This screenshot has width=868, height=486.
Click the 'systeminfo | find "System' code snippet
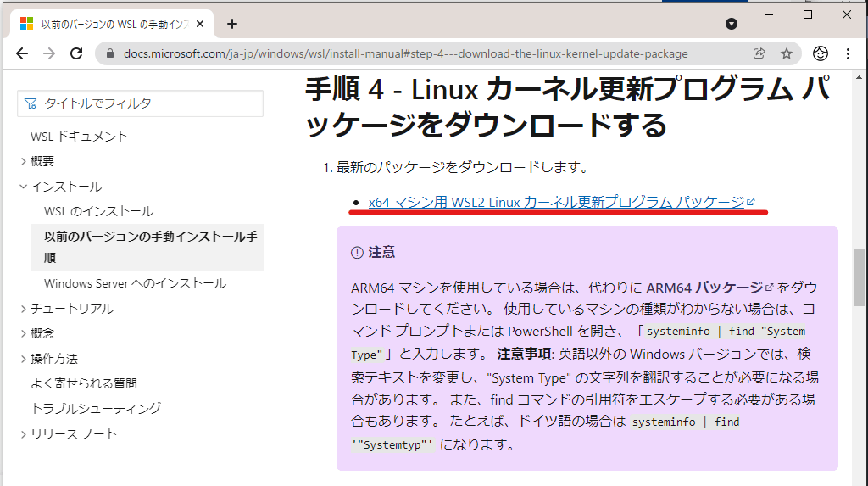pyautogui.click(x=726, y=332)
